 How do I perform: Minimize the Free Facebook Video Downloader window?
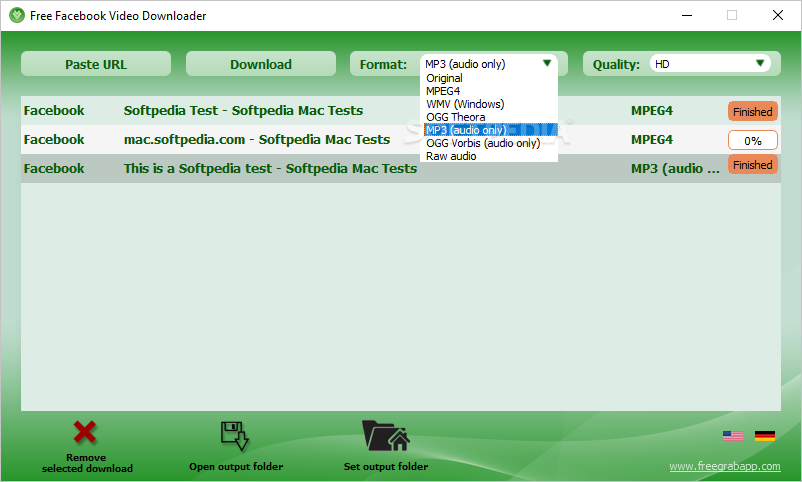coord(687,15)
